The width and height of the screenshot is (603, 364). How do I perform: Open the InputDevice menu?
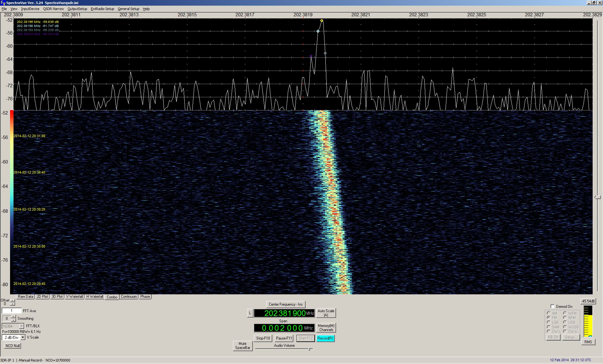point(30,9)
